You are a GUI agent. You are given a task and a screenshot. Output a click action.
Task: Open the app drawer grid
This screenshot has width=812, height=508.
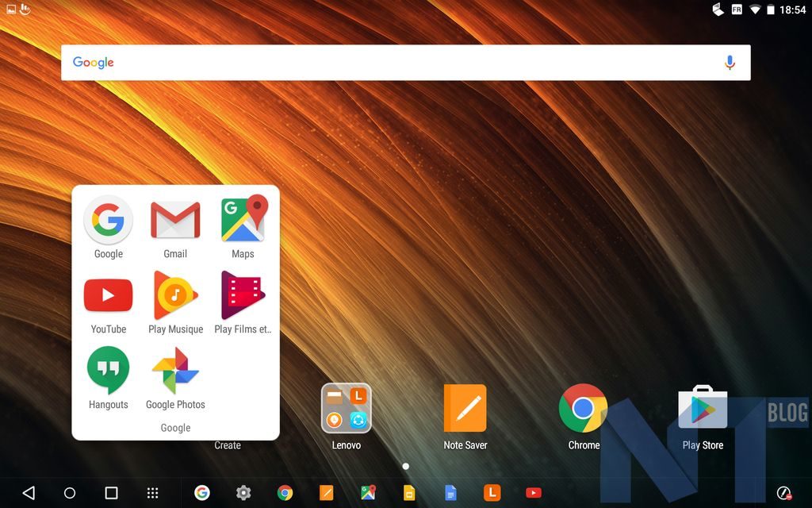click(152, 492)
